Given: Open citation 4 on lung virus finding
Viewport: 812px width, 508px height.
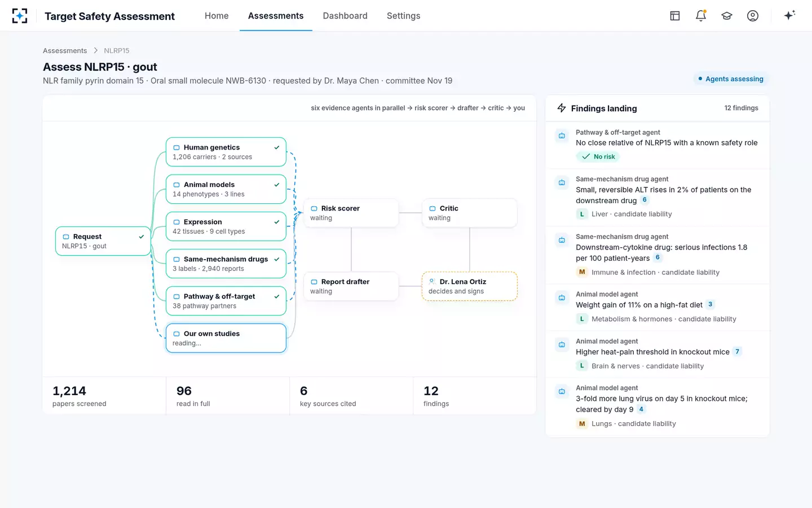Looking at the screenshot, I should tap(641, 409).
